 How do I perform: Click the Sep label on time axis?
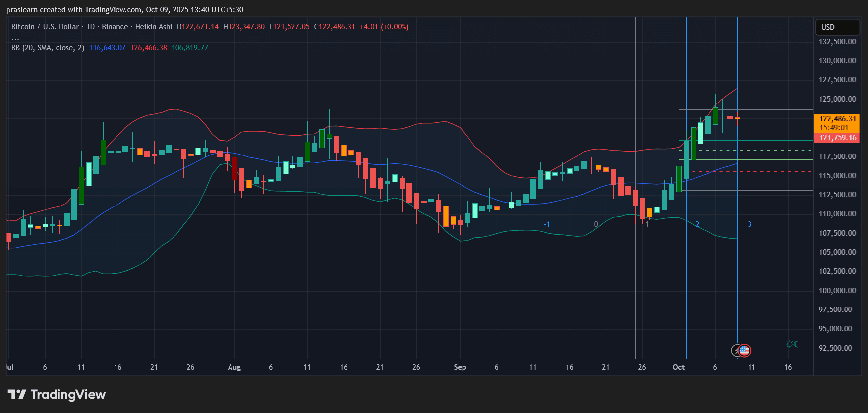(x=460, y=367)
